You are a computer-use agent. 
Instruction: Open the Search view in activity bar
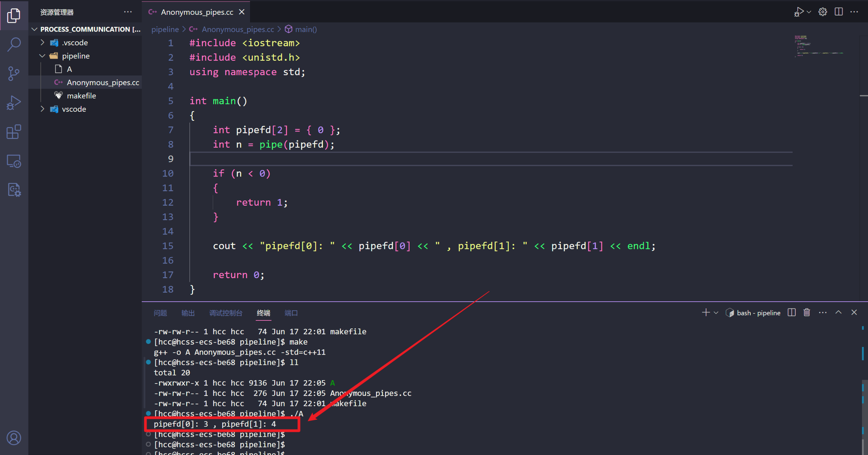(x=14, y=44)
